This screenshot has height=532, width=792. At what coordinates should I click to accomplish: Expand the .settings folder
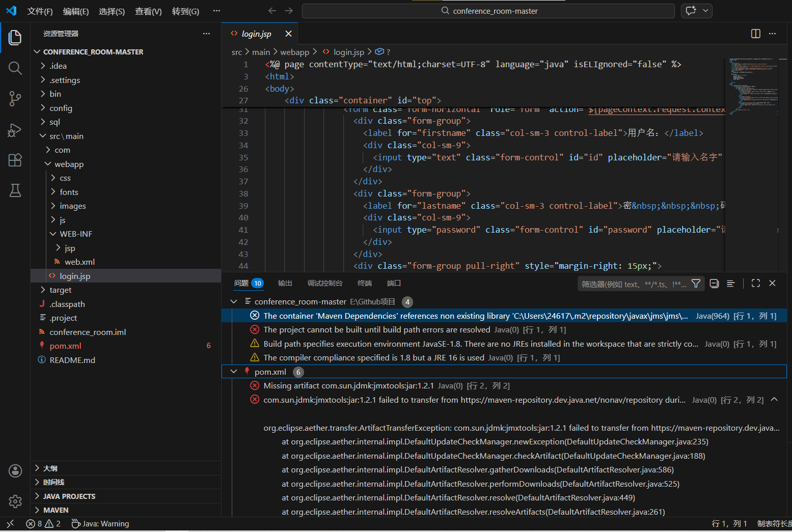[x=43, y=80]
